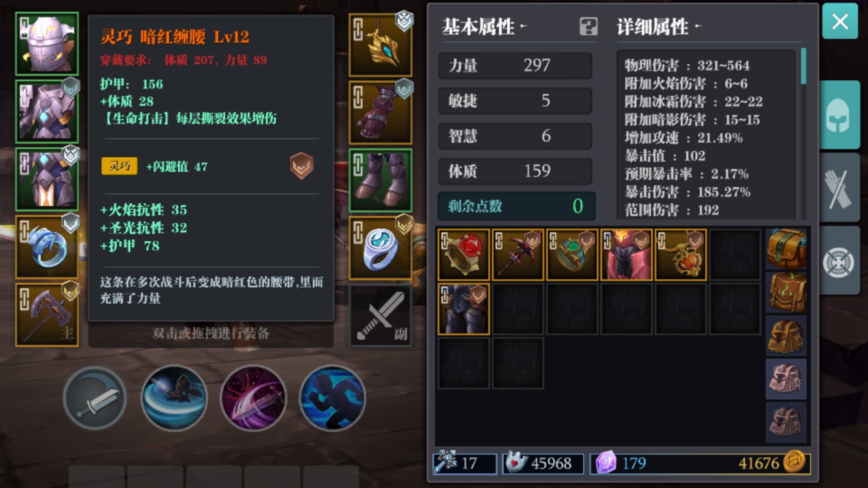Select the blue running dash skill

[x=332, y=398]
